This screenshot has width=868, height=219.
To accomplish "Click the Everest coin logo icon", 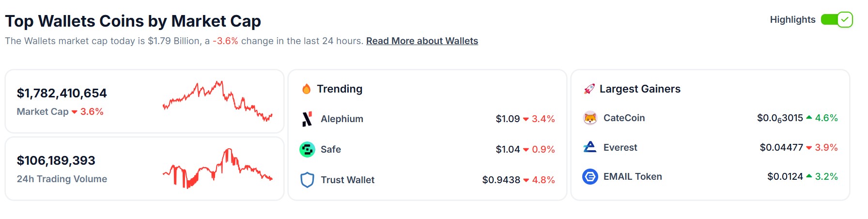I will click(x=590, y=147).
